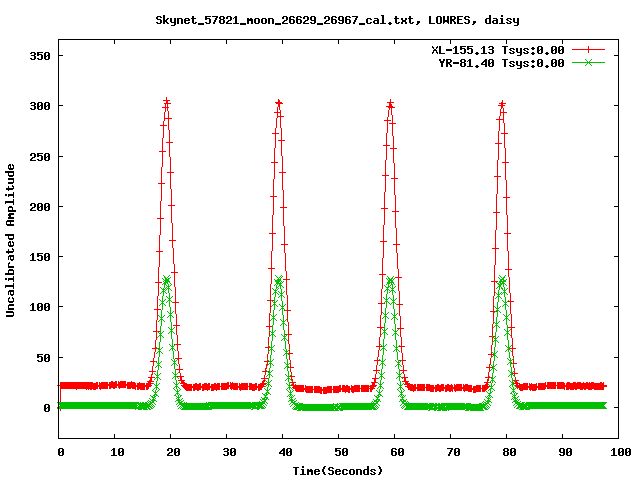Click the red line sample in the legend
The image size is (640, 480).
[x=588, y=50]
